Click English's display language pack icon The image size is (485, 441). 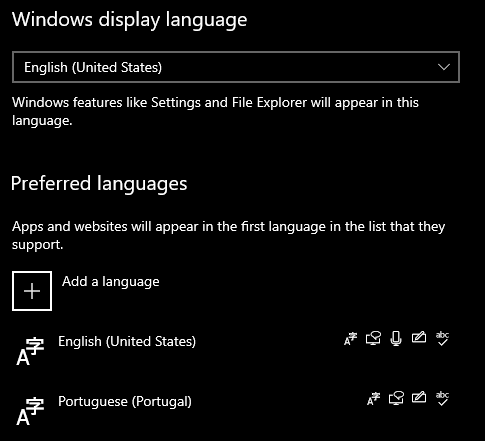tap(350, 339)
